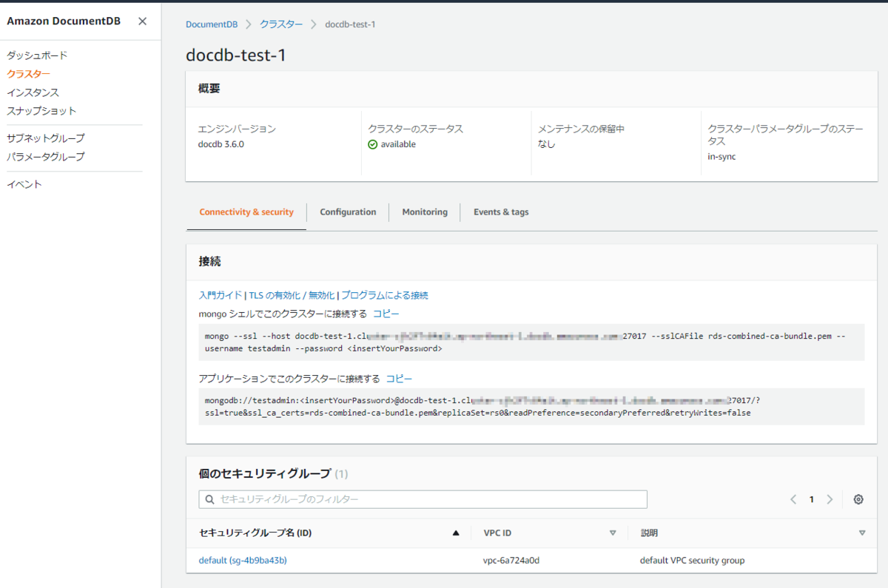Open table preferences gear icon

click(858, 499)
